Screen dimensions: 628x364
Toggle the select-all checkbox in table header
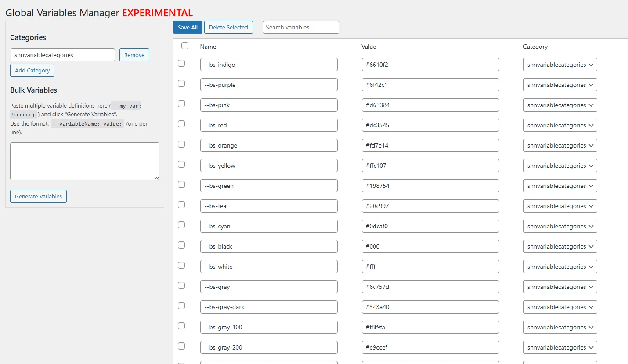(185, 46)
